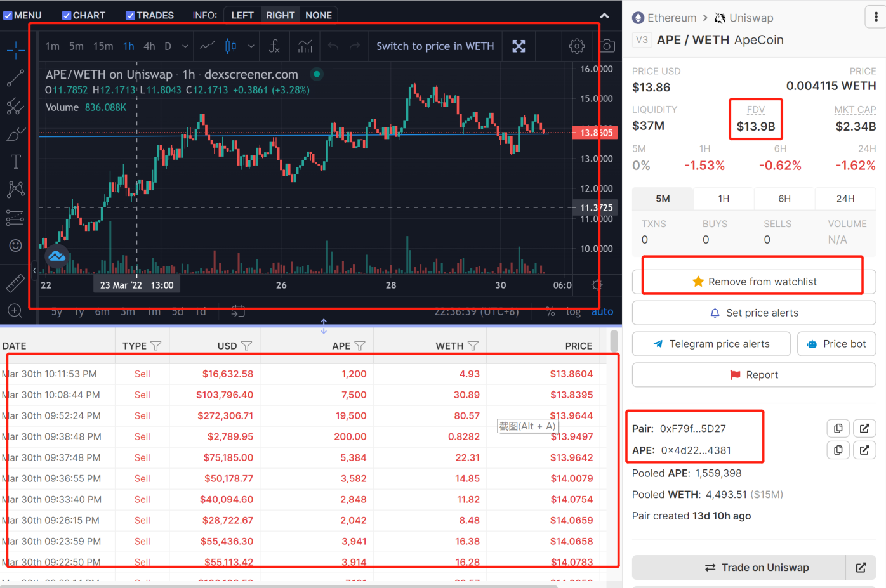Select the 4h timeframe

149,46
